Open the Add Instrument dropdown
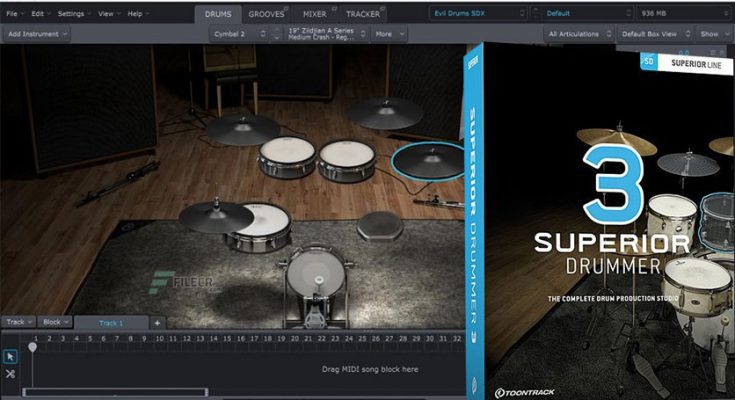The height and width of the screenshot is (400, 735). coord(37,33)
